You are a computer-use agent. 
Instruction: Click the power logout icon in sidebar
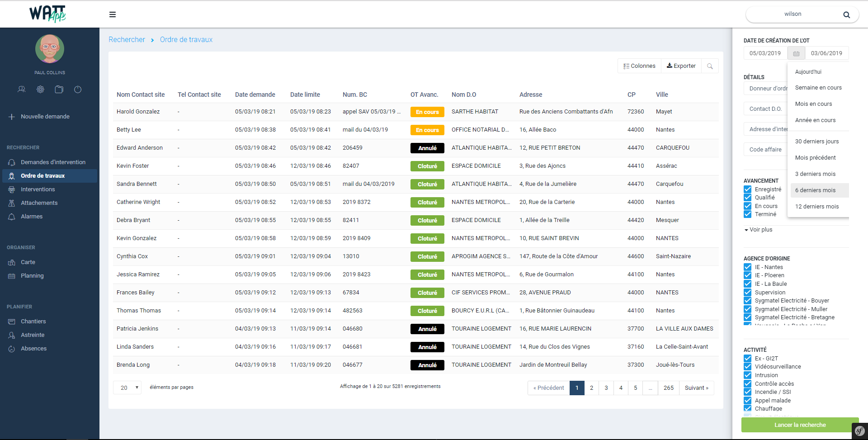pyautogui.click(x=78, y=90)
